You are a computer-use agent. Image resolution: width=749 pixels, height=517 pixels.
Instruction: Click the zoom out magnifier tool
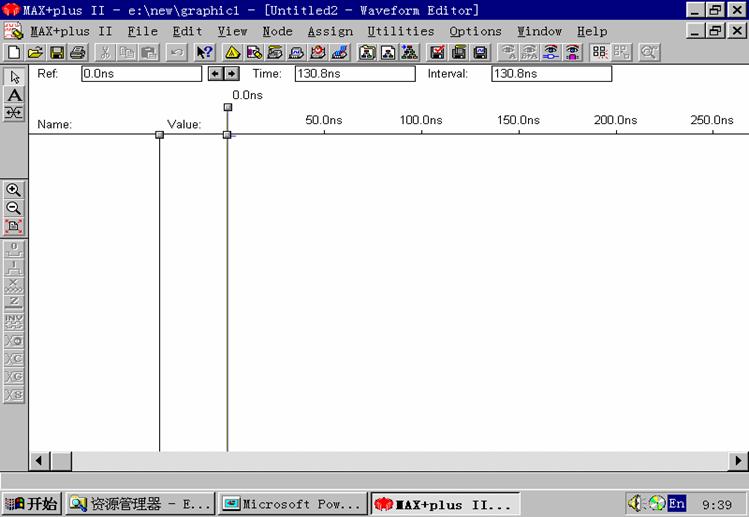[14, 208]
